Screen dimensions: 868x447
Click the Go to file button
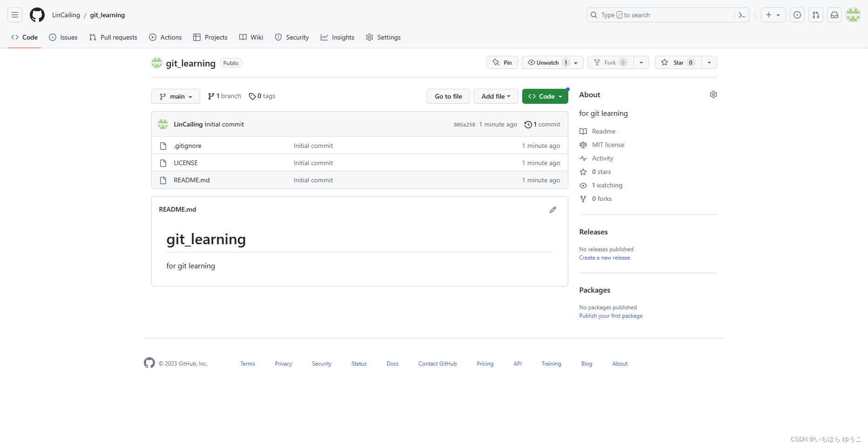(448, 96)
